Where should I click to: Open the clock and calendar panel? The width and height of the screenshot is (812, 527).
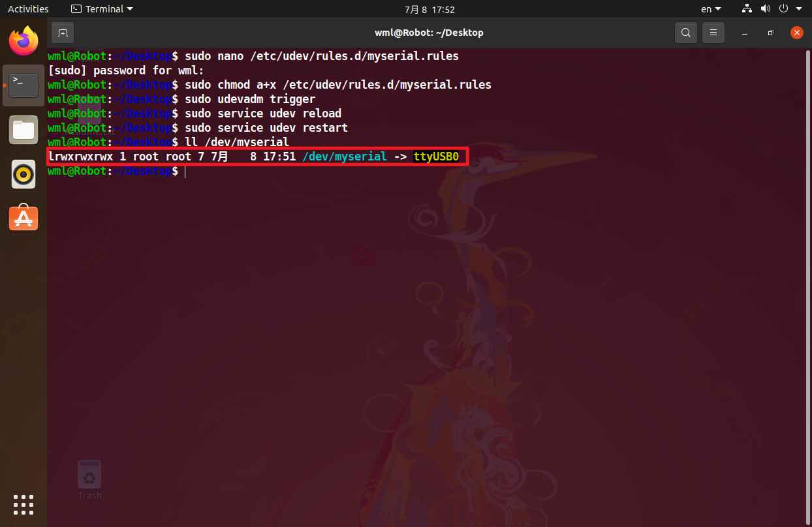tap(429, 9)
